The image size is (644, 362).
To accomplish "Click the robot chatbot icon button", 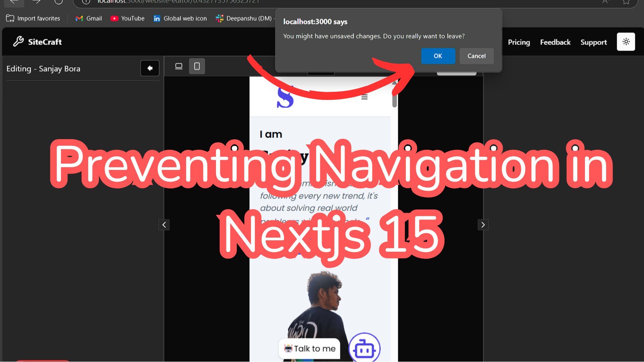I will pyautogui.click(x=364, y=349).
